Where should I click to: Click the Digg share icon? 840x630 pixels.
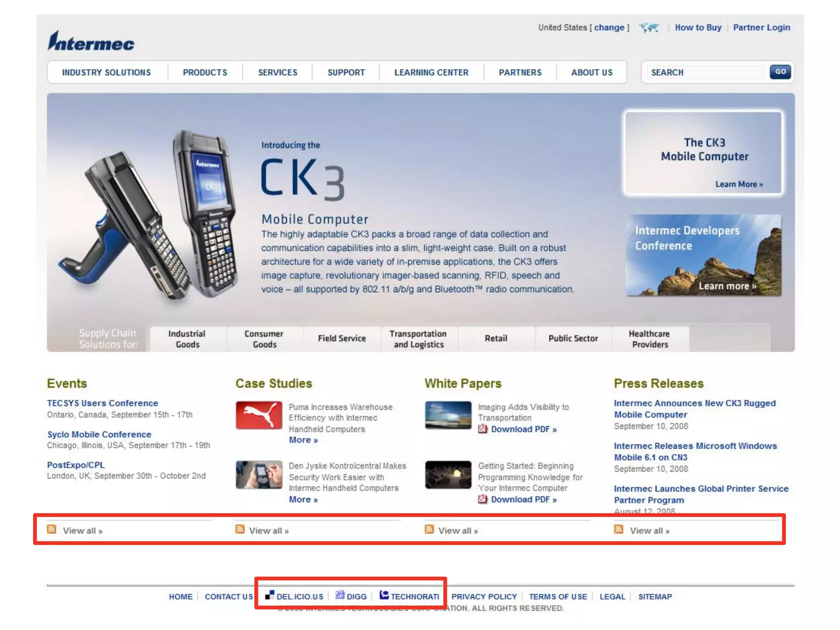click(340, 595)
